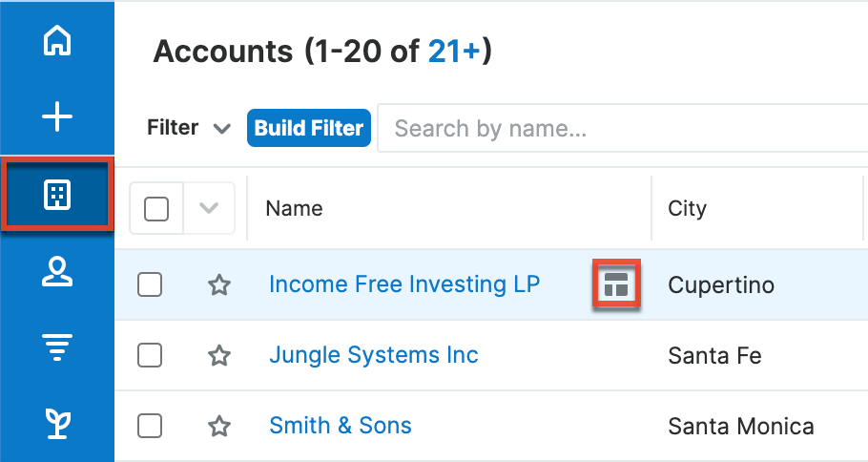Star the Jungle Systems Inc record
The height and width of the screenshot is (462, 868).
click(x=219, y=356)
